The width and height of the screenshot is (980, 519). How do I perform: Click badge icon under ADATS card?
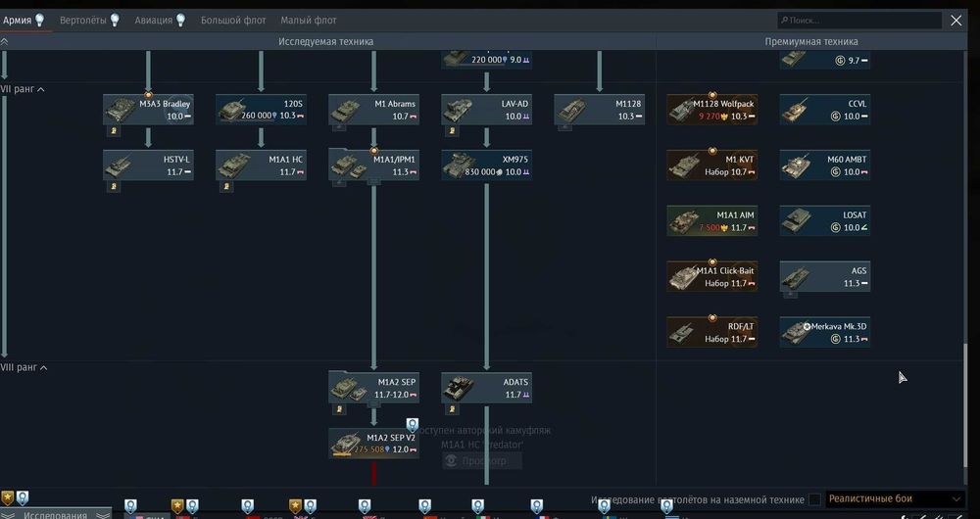pyautogui.click(x=453, y=409)
